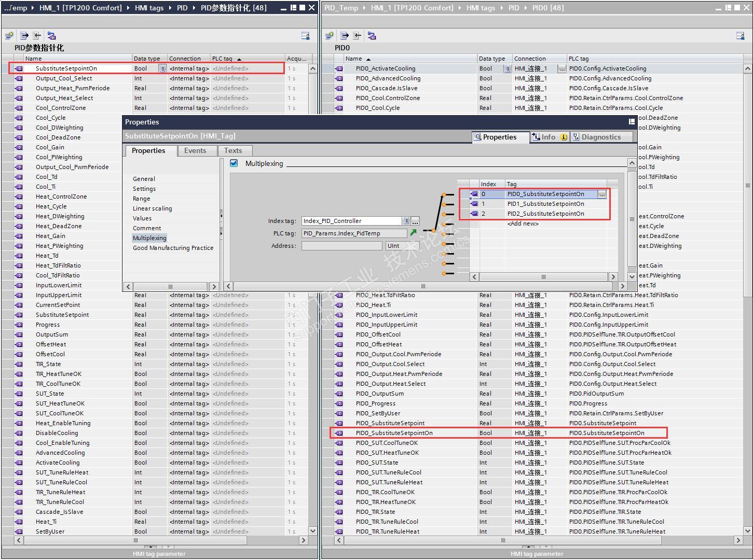Click the add-new-tag icon in left PID参数指针化 toolbar

click(x=9, y=36)
